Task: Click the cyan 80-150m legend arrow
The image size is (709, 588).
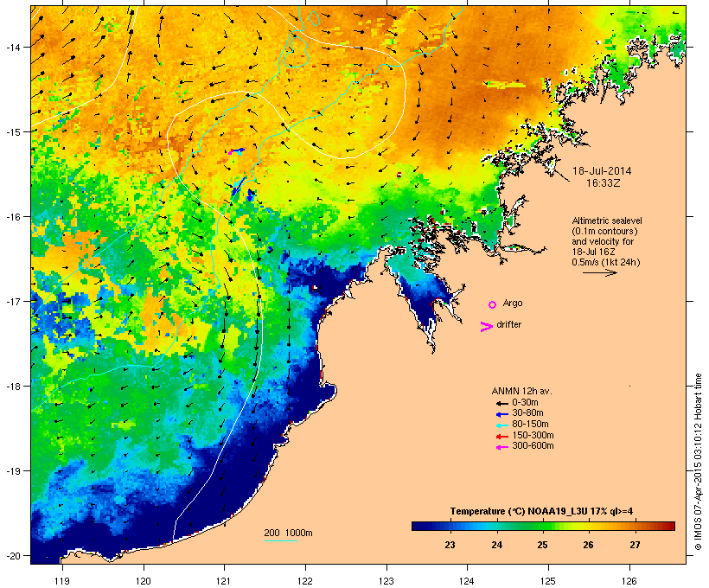Action: click(x=501, y=425)
